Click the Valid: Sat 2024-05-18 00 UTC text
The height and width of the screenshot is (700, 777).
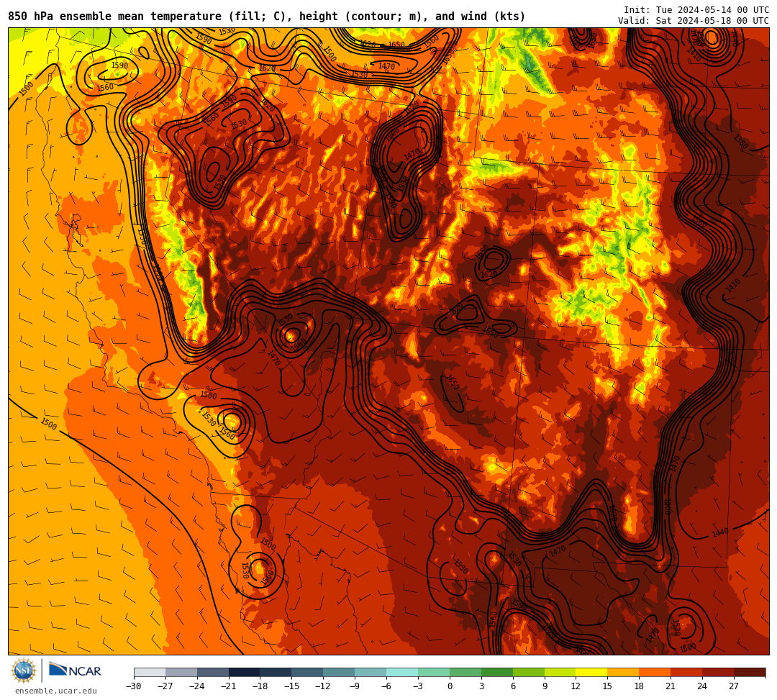[x=694, y=21]
